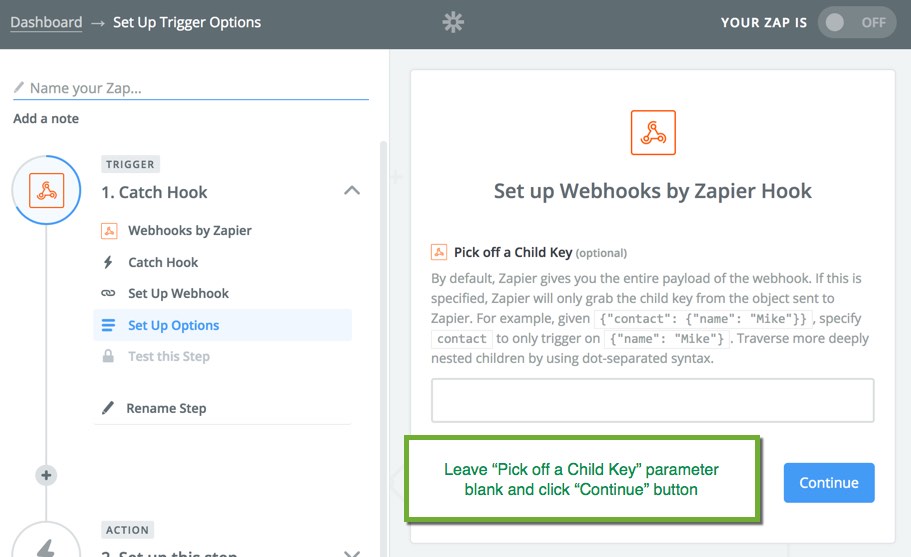Click the large webhook icon above heading
911x557 pixels.
pyautogui.click(x=653, y=132)
